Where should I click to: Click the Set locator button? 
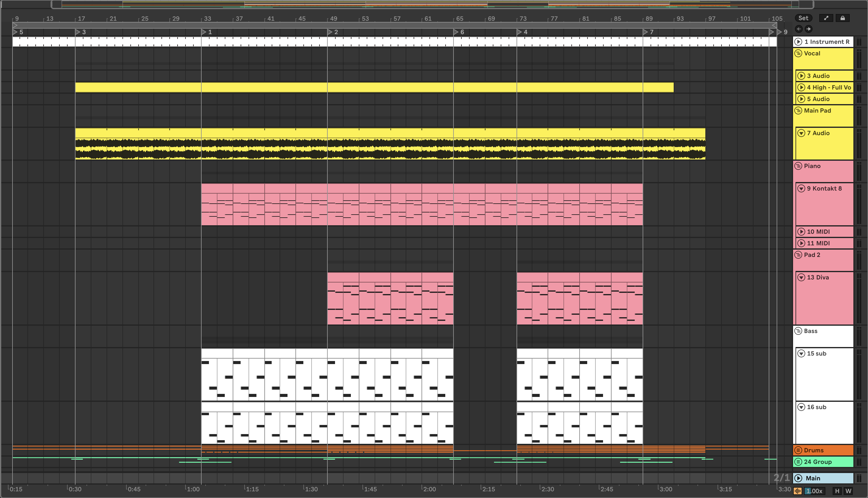803,18
